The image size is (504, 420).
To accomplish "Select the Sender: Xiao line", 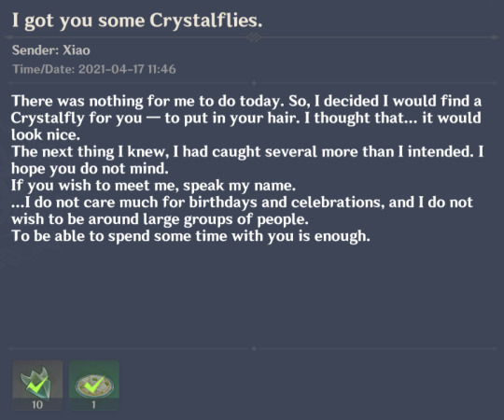I will pos(51,50).
